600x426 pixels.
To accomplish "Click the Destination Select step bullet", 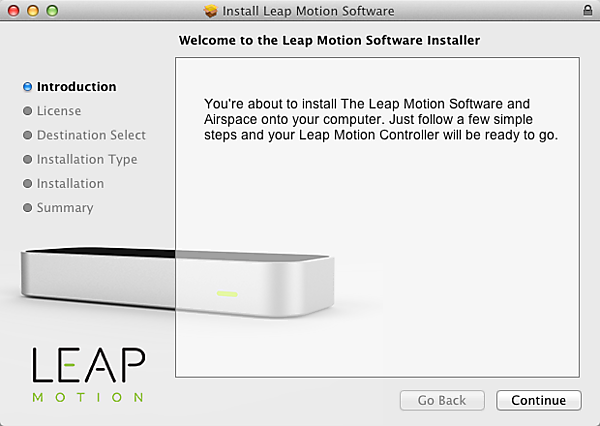I will [28, 135].
